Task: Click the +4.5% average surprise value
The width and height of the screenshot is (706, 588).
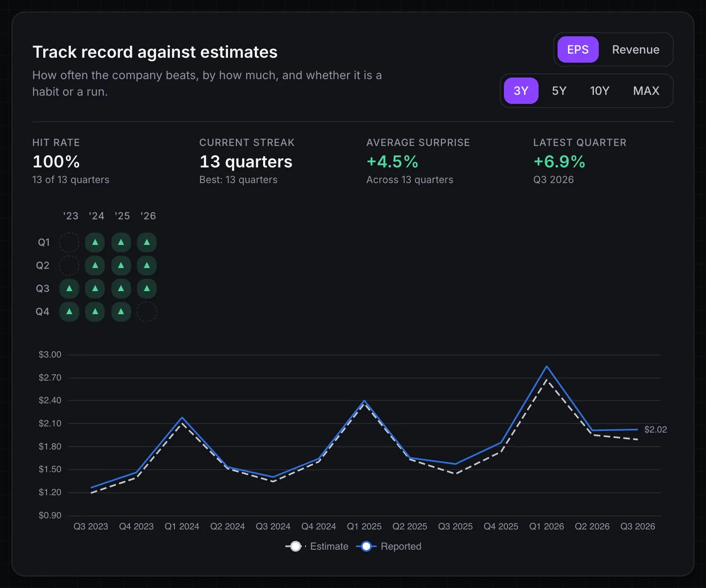Action: coord(392,161)
